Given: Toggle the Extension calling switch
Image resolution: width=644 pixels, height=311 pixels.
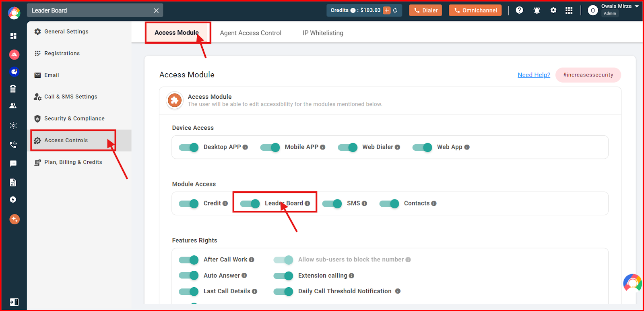Looking at the screenshot, I should point(283,276).
